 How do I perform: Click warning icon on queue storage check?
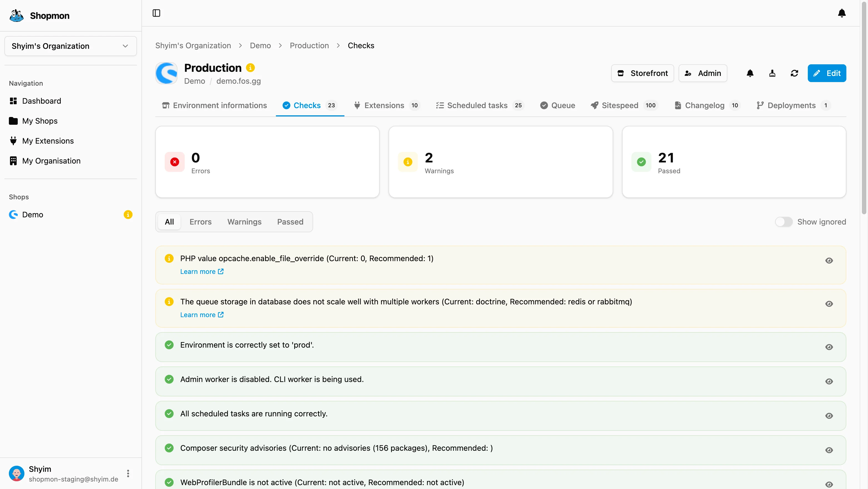tap(169, 301)
